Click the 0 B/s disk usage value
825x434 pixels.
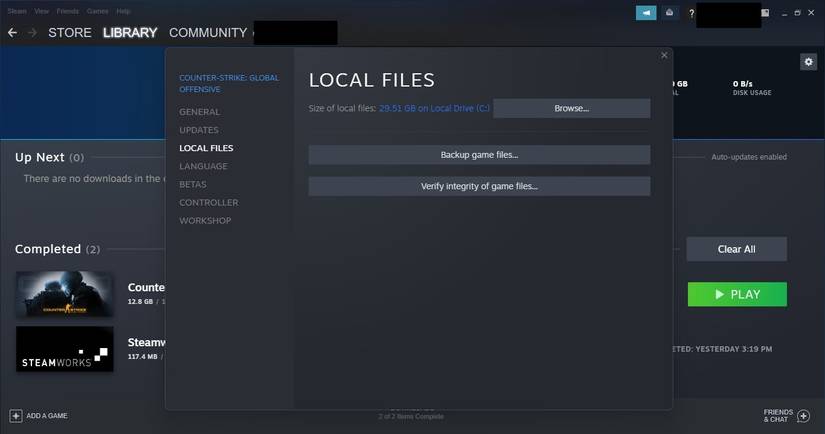click(x=742, y=84)
